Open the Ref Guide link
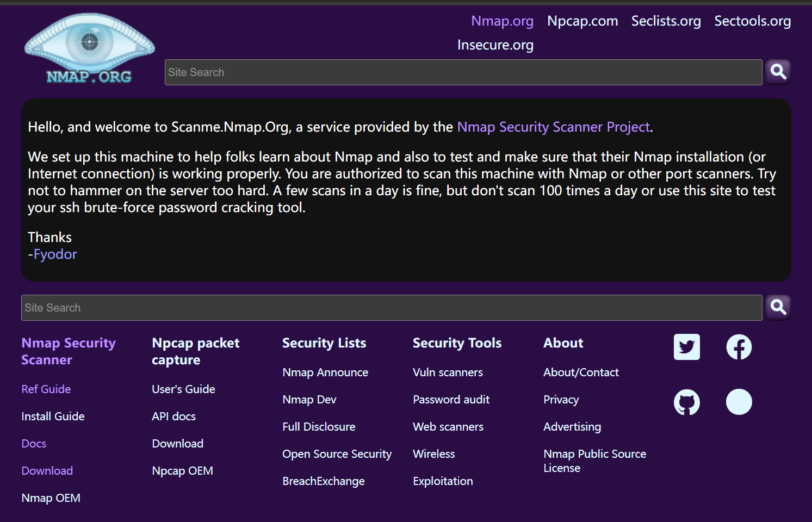812x522 pixels. (46, 389)
